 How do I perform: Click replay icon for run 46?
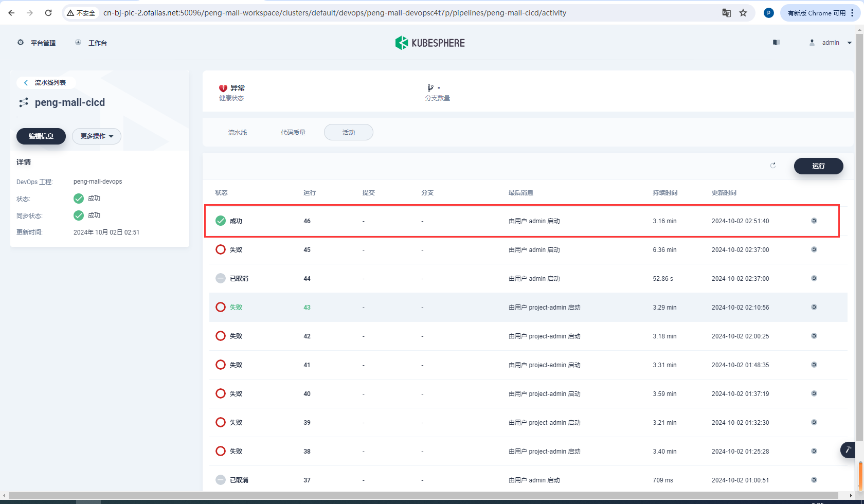point(814,221)
